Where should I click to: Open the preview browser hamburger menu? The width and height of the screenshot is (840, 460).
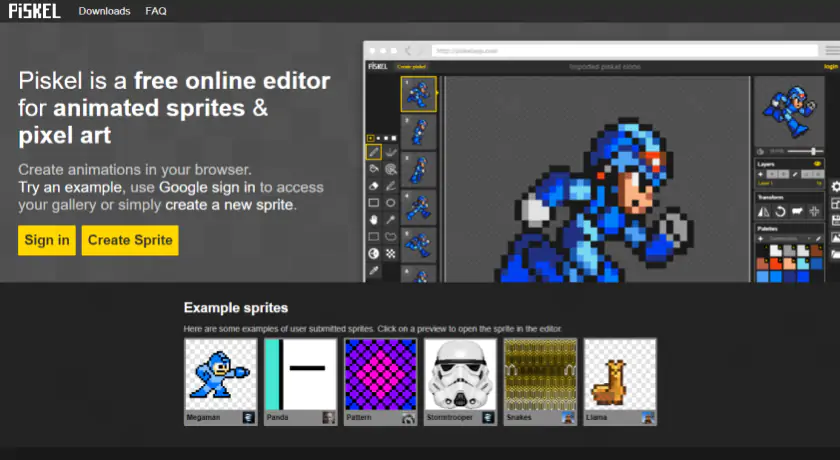coord(832,51)
